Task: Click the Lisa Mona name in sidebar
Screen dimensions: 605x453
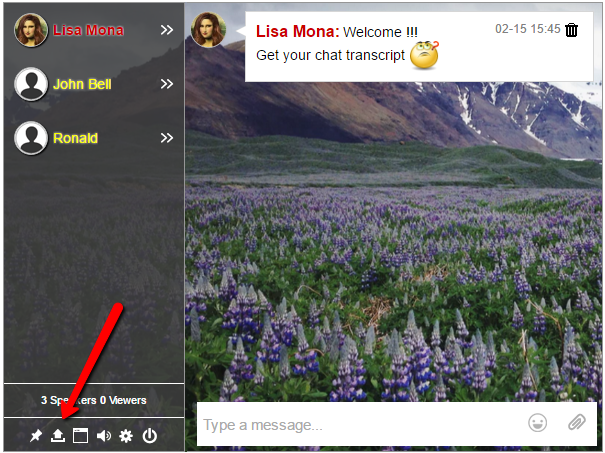Action: tap(88, 30)
